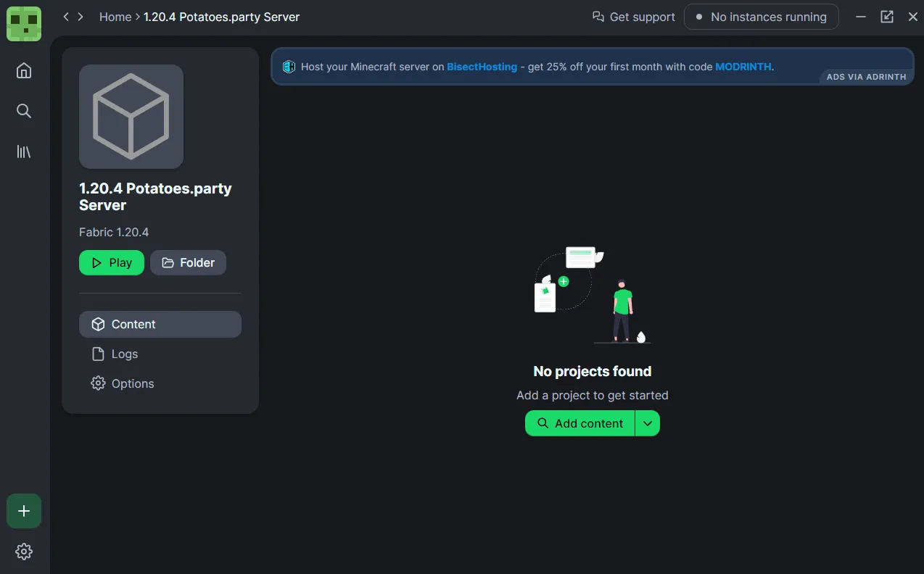924x574 pixels.
Task: Open the Settings gear in sidebar
Action: pyautogui.click(x=24, y=552)
